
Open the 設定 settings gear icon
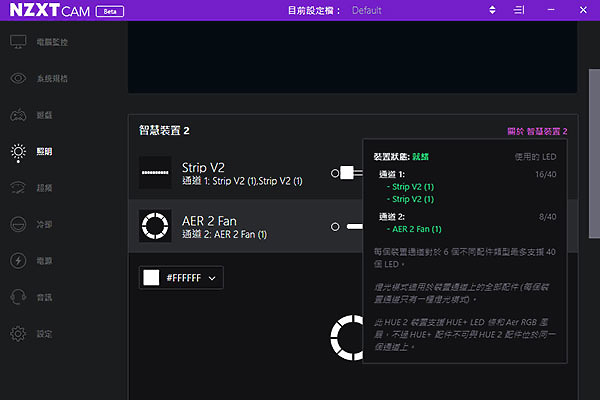coord(18,334)
